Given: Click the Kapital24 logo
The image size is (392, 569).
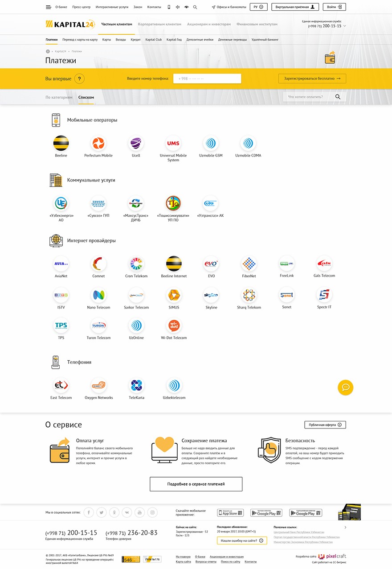Looking at the screenshot, I should [x=70, y=24].
